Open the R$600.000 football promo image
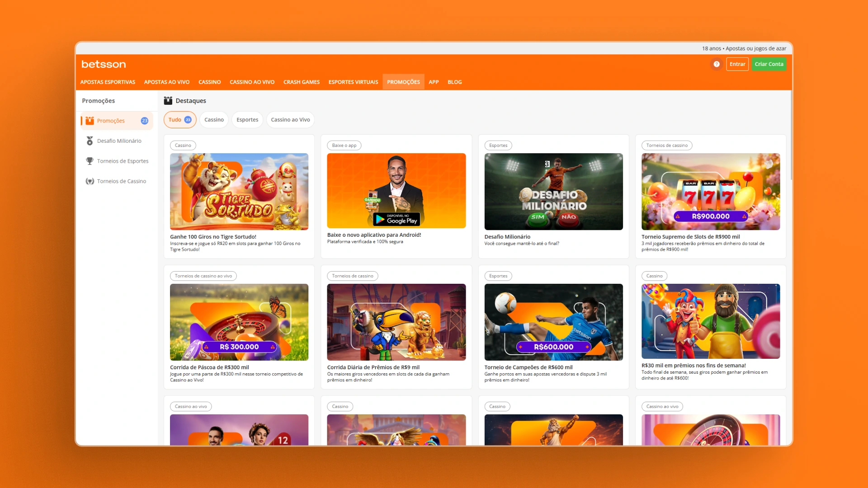The width and height of the screenshot is (868, 488). click(x=554, y=322)
